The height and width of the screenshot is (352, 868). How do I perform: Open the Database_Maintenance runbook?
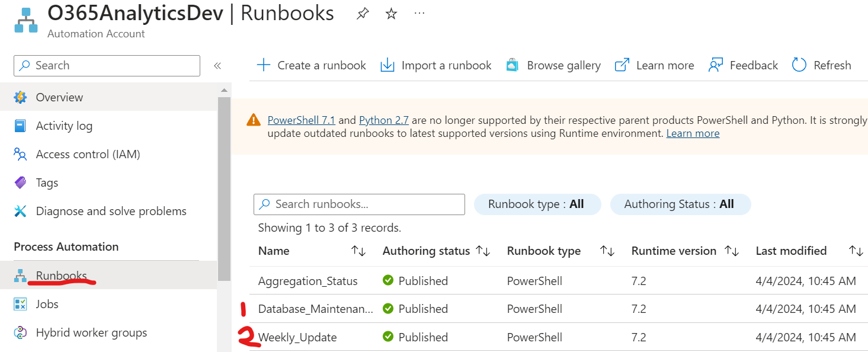[x=316, y=309]
